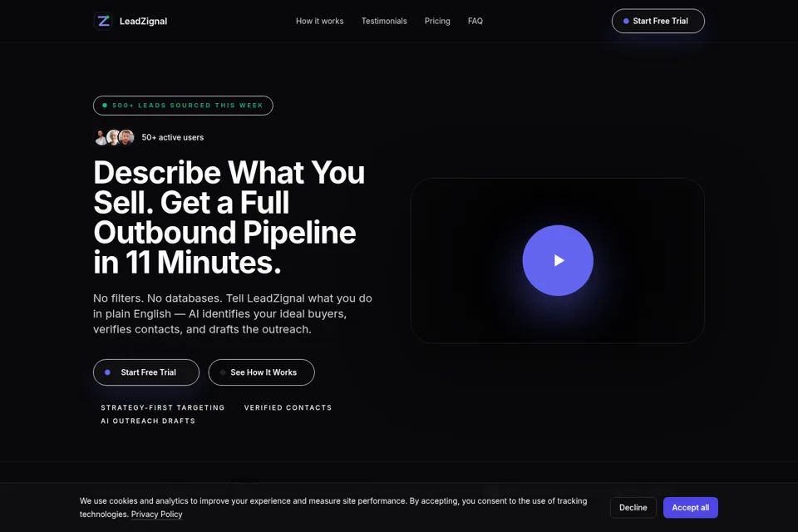Click the header Start Free Trial button
The height and width of the screenshot is (532, 798).
pos(658,21)
